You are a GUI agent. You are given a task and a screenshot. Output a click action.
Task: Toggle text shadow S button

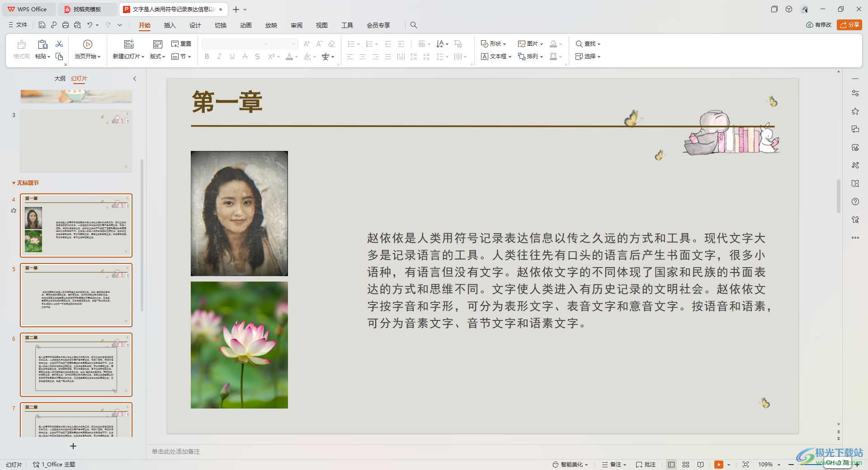click(257, 56)
